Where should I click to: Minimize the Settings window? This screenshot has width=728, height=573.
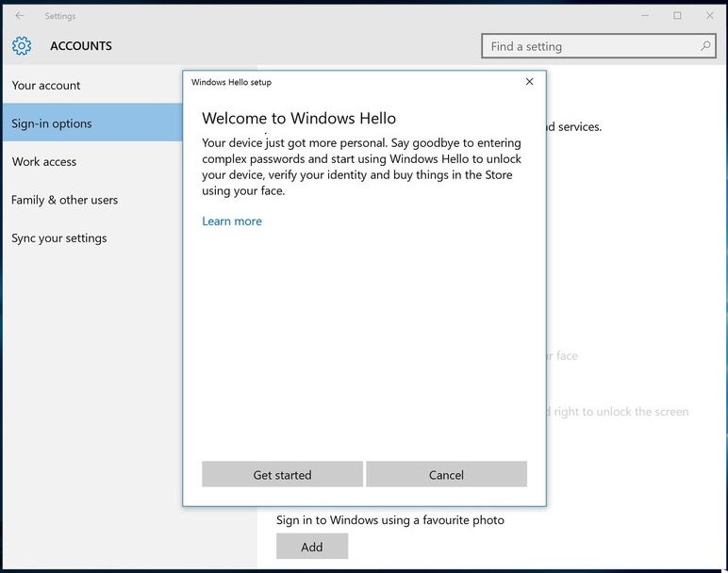click(x=645, y=16)
